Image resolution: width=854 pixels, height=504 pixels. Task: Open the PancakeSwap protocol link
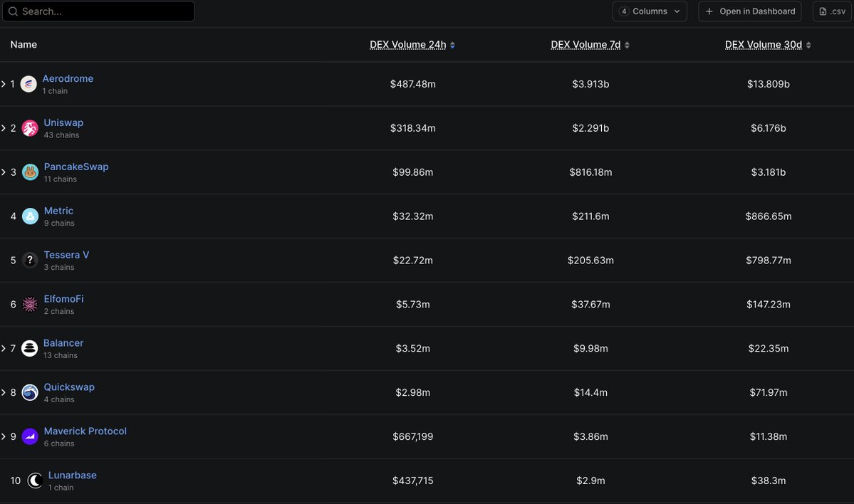point(76,167)
